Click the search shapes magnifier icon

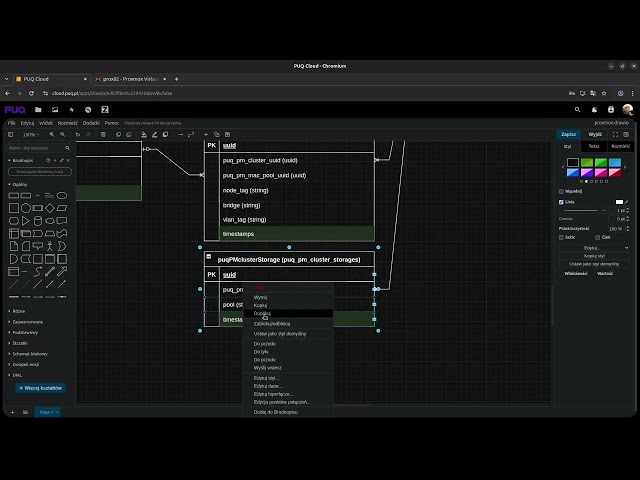[x=67, y=148]
